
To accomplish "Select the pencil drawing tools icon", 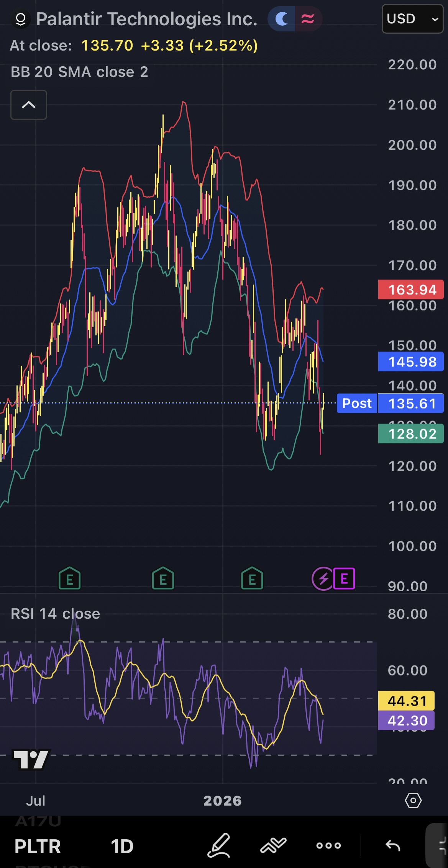I will coord(219,845).
